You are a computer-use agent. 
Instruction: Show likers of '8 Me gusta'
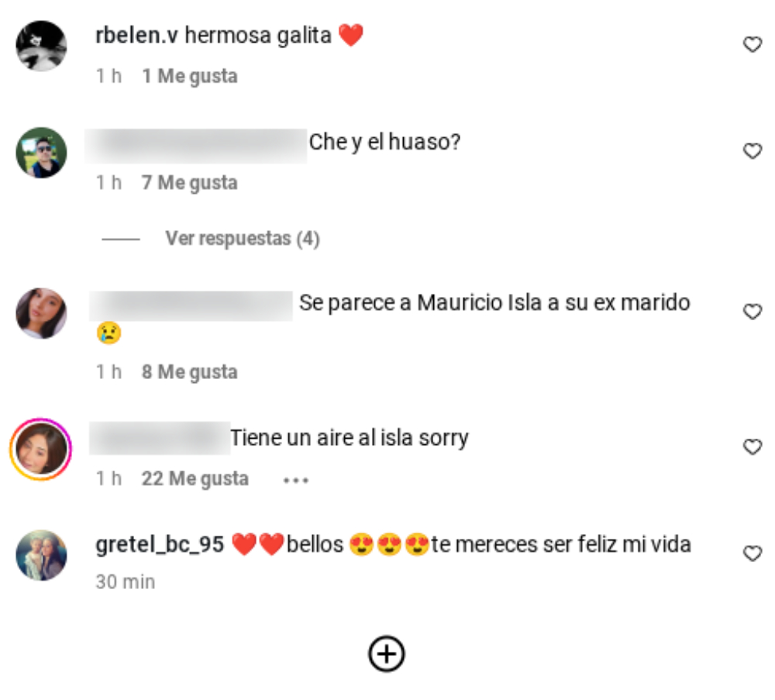point(190,372)
